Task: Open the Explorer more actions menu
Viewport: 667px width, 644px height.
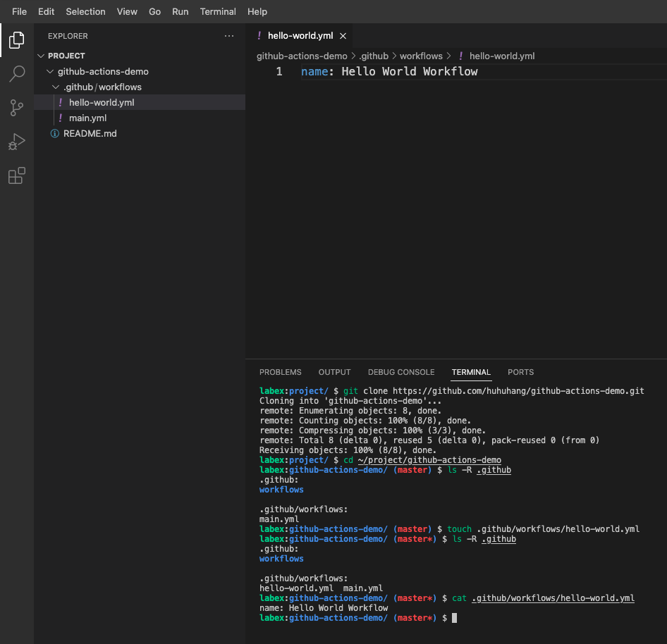Action: (x=228, y=36)
